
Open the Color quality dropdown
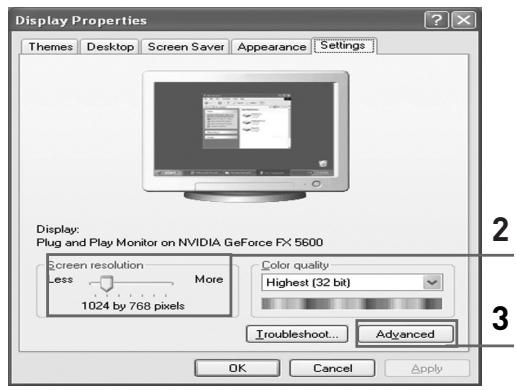(432, 283)
